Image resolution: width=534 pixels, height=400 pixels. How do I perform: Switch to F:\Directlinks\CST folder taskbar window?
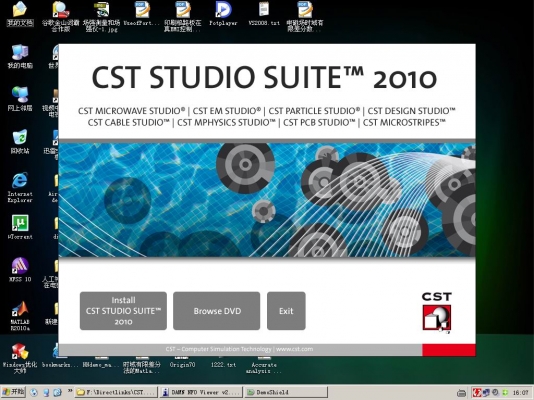[116, 392]
